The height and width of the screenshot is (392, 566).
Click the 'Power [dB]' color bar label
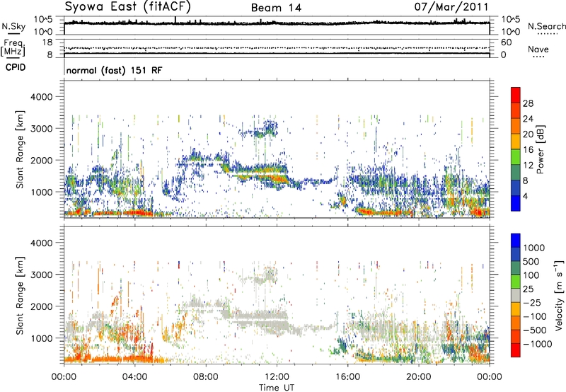540,149
